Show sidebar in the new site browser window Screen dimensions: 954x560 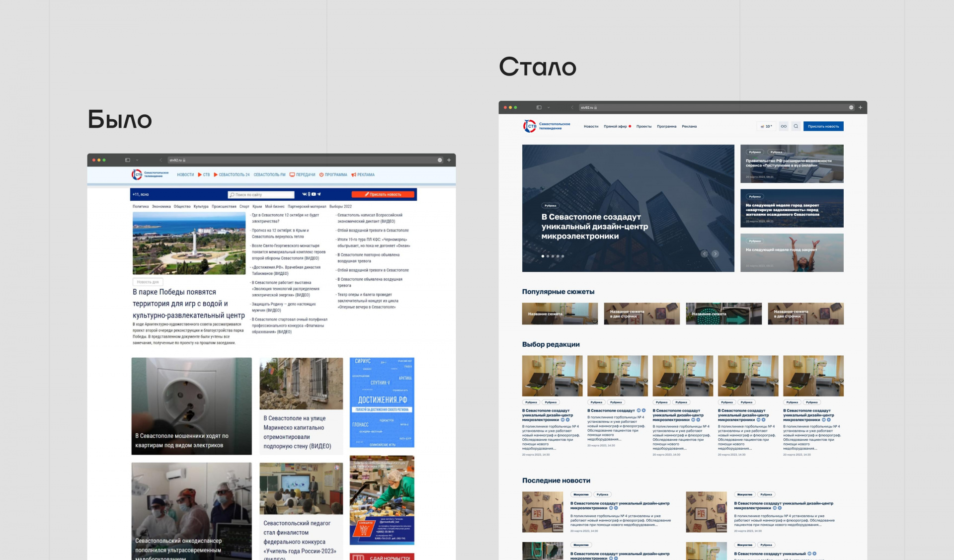point(539,107)
